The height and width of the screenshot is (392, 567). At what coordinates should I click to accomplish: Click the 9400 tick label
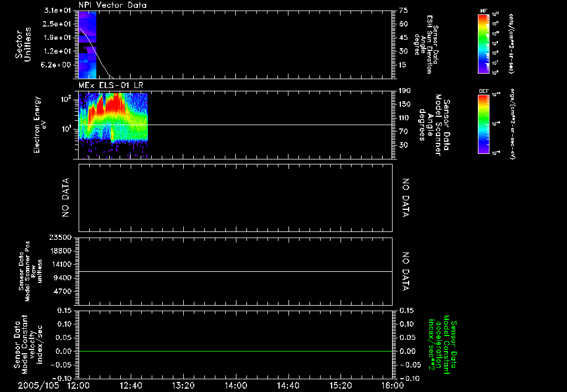(x=63, y=278)
